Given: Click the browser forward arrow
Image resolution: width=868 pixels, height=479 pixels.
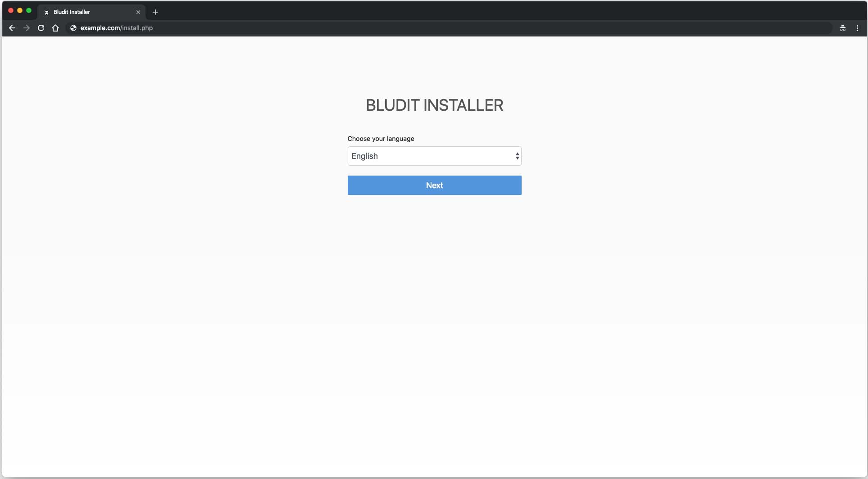Looking at the screenshot, I should click(x=27, y=28).
